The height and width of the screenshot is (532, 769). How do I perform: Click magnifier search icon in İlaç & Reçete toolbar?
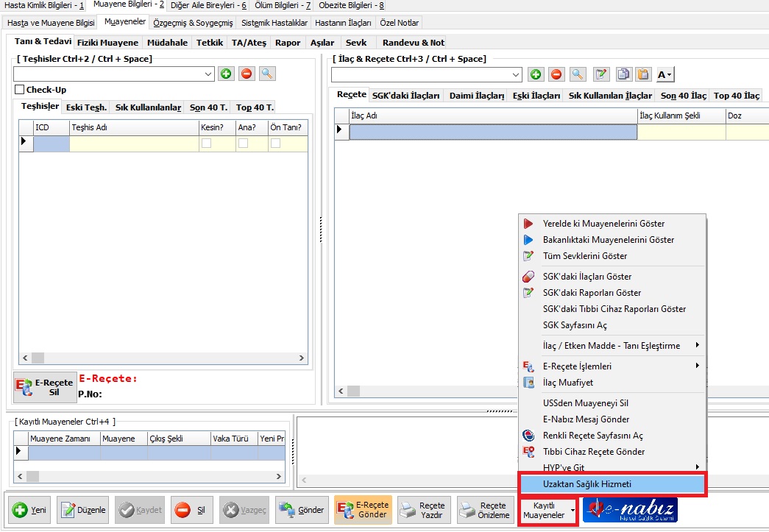[x=578, y=74]
